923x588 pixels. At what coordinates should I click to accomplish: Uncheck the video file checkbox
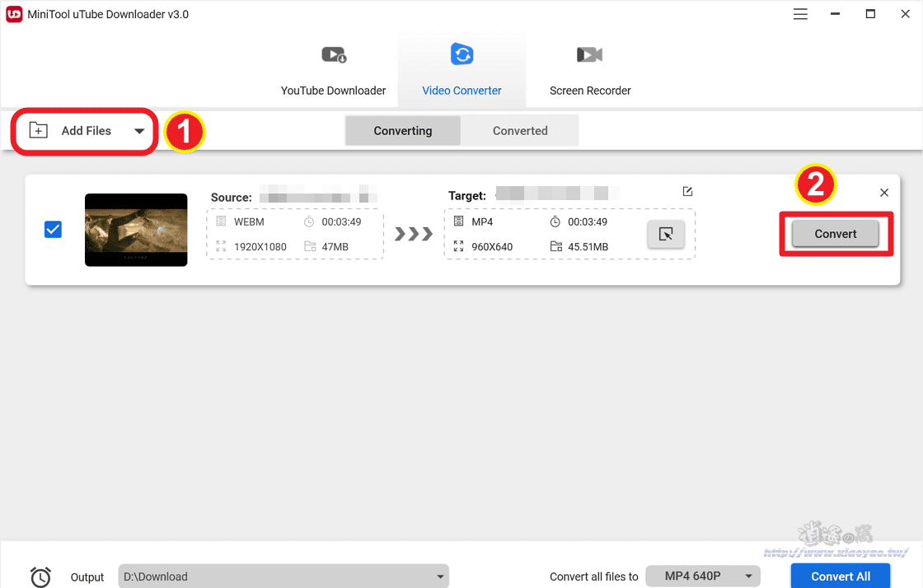coord(53,229)
